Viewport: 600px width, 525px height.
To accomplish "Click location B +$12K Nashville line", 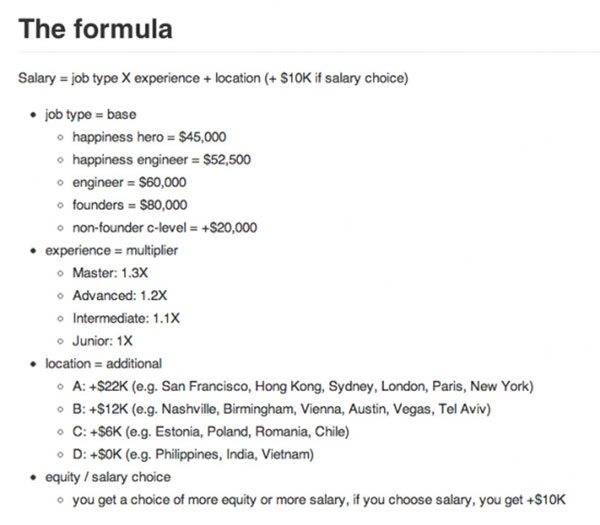I will [x=281, y=409].
